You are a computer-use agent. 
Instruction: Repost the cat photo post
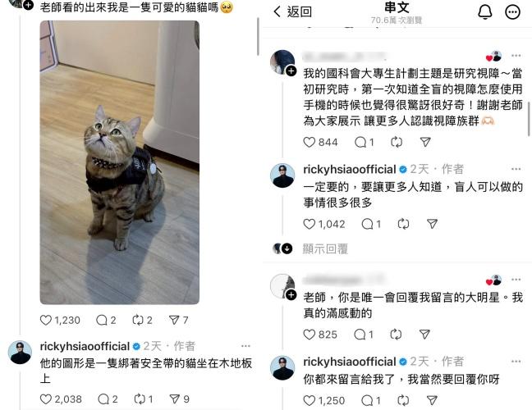click(138, 320)
